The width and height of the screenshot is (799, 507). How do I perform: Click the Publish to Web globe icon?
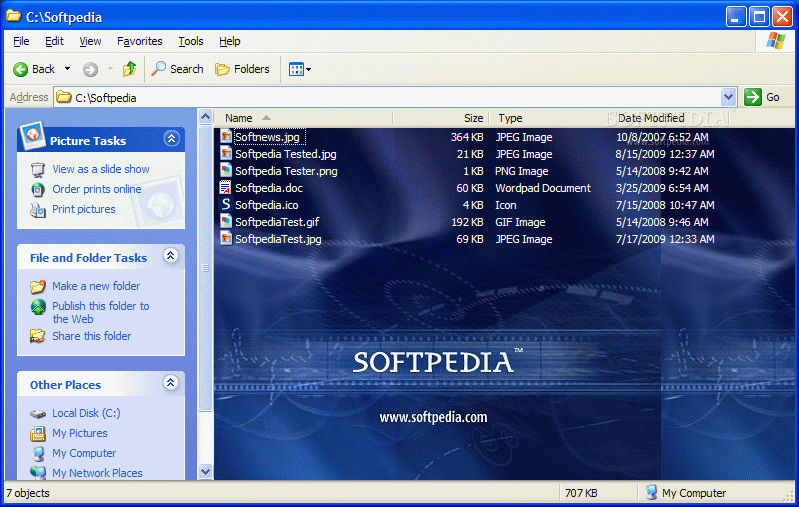coord(38,307)
